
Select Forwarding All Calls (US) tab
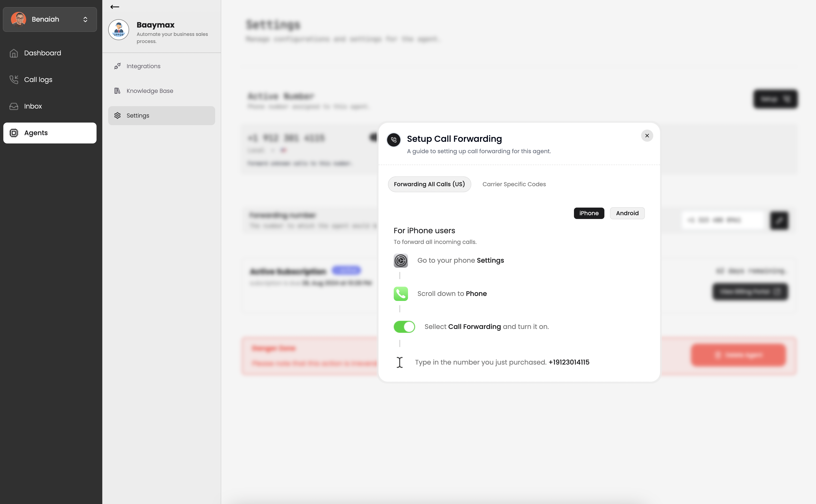429,184
